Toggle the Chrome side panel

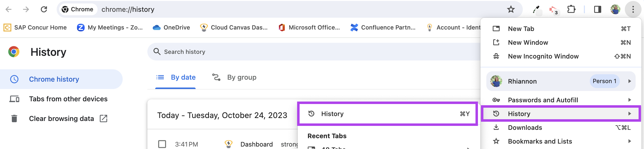[x=597, y=10]
